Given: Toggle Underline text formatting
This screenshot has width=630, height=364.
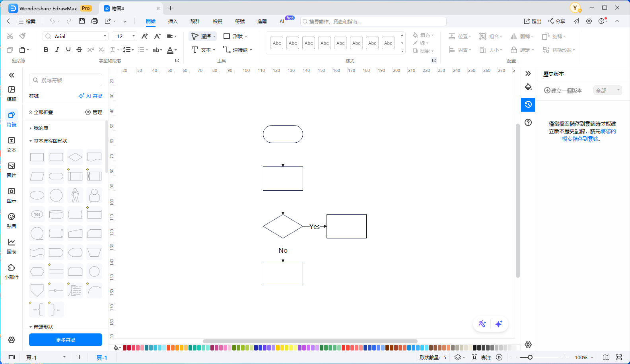Looking at the screenshot, I should coord(68,50).
